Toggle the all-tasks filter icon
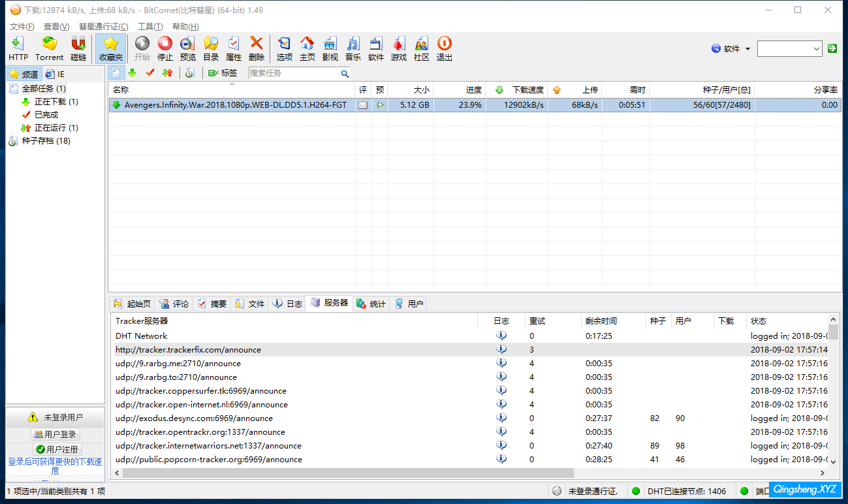Image resolution: width=848 pixels, height=504 pixels. tap(116, 73)
